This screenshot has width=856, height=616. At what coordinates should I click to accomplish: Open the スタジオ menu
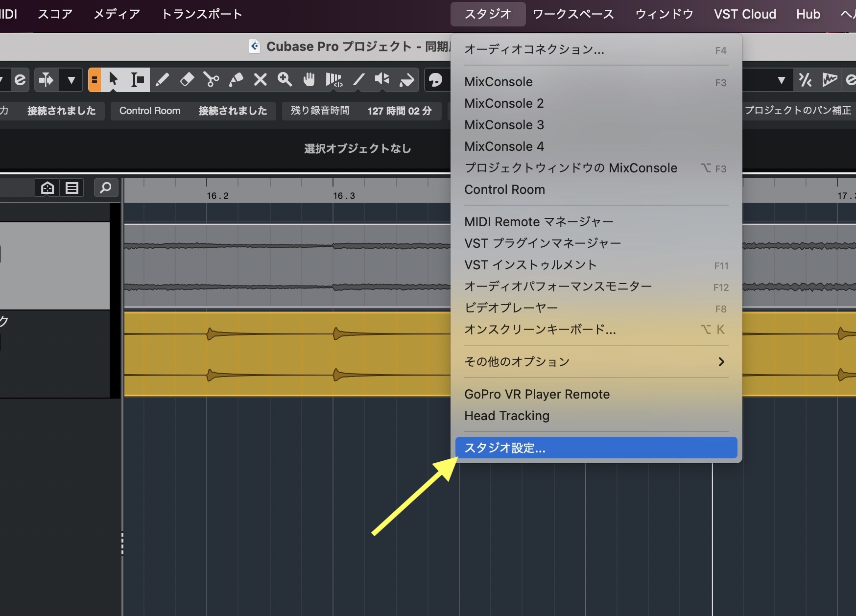point(488,14)
